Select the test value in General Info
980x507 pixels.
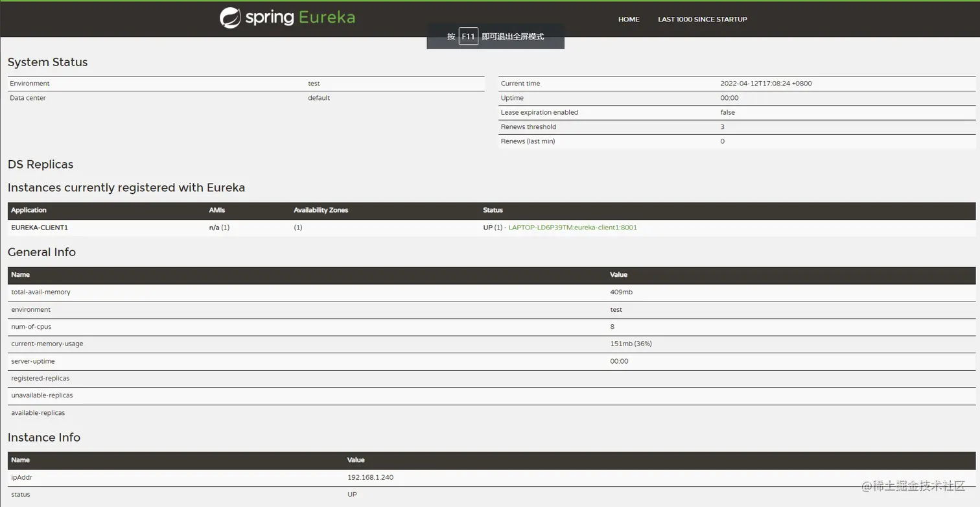pos(616,310)
